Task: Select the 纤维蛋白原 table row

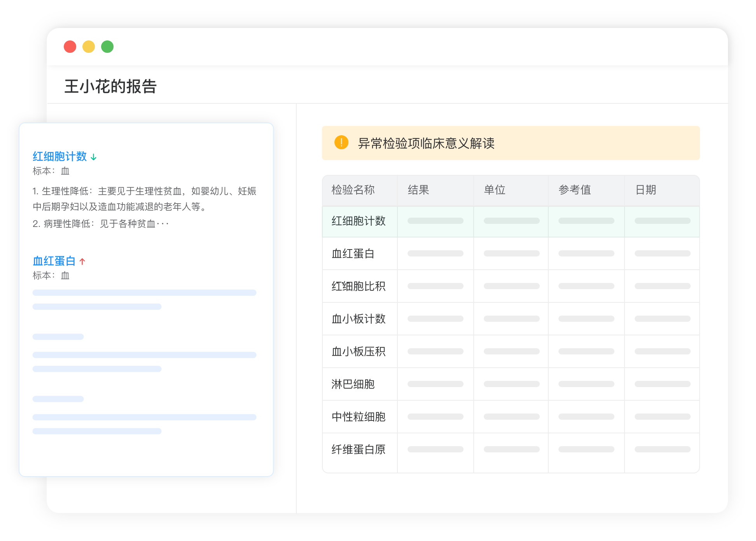Action: point(358,450)
